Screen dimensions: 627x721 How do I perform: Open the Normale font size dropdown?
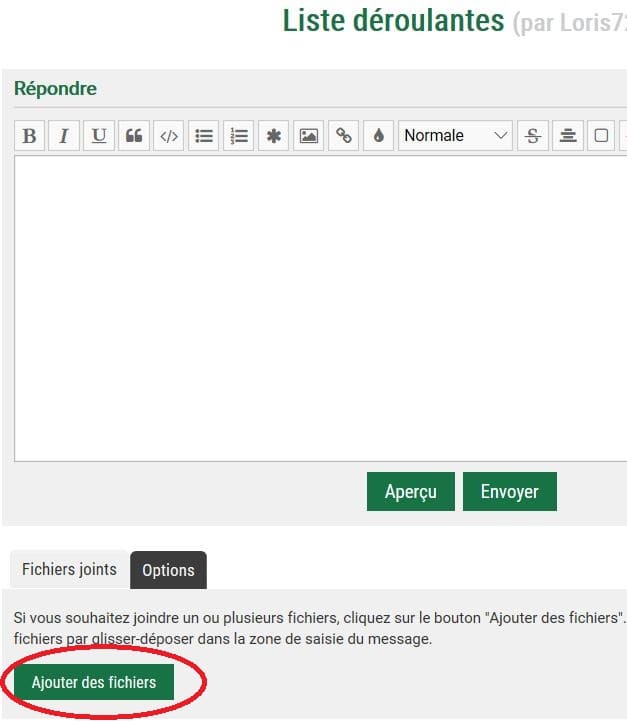pos(455,136)
